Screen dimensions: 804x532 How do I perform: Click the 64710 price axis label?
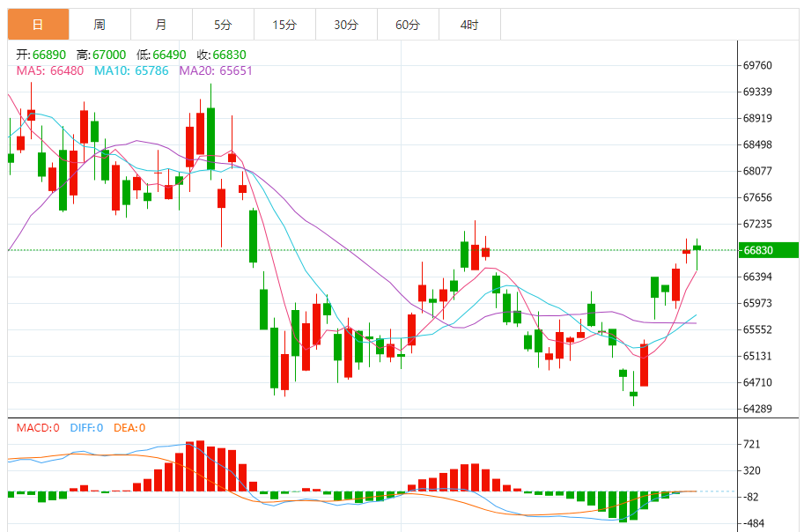757,382
